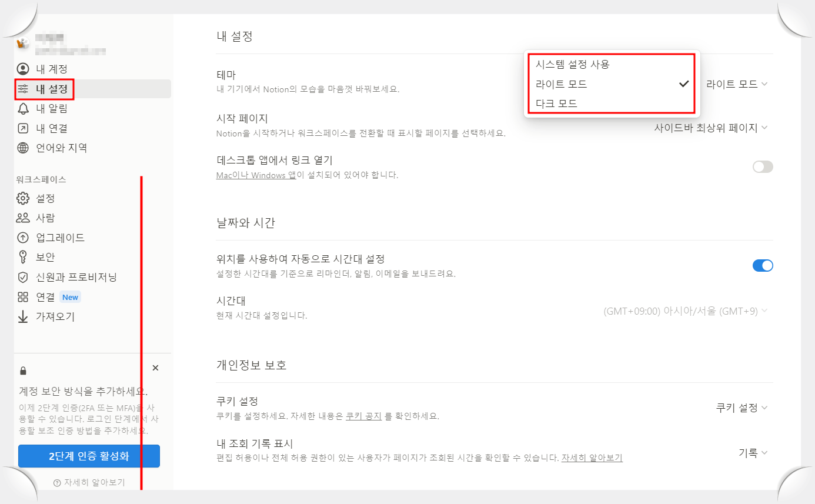Click the 2단계 인증 활성화 button

point(89,456)
